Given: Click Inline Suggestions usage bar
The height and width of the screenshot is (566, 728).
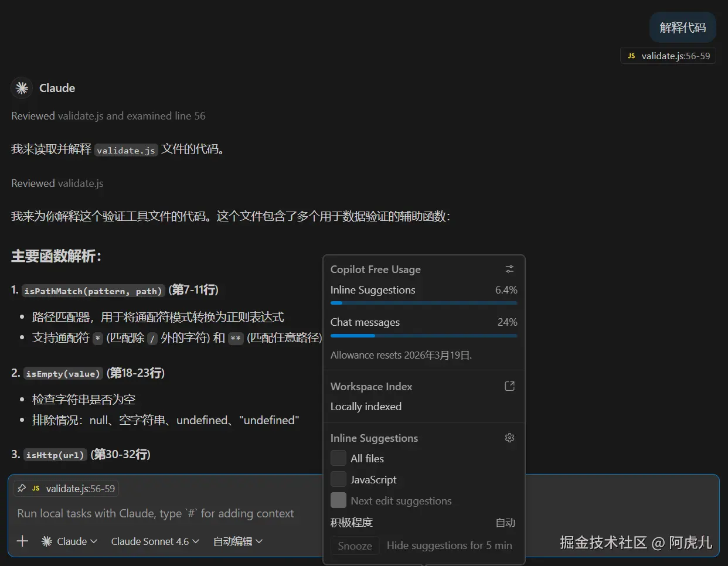Looking at the screenshot, I should pyautogui.click(x=424, y=303).
